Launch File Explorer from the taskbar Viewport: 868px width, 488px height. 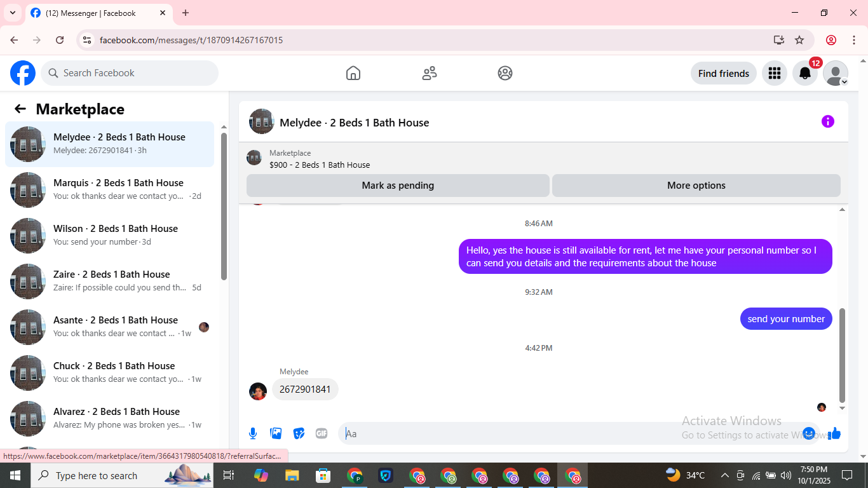click(x=292, y=475)
